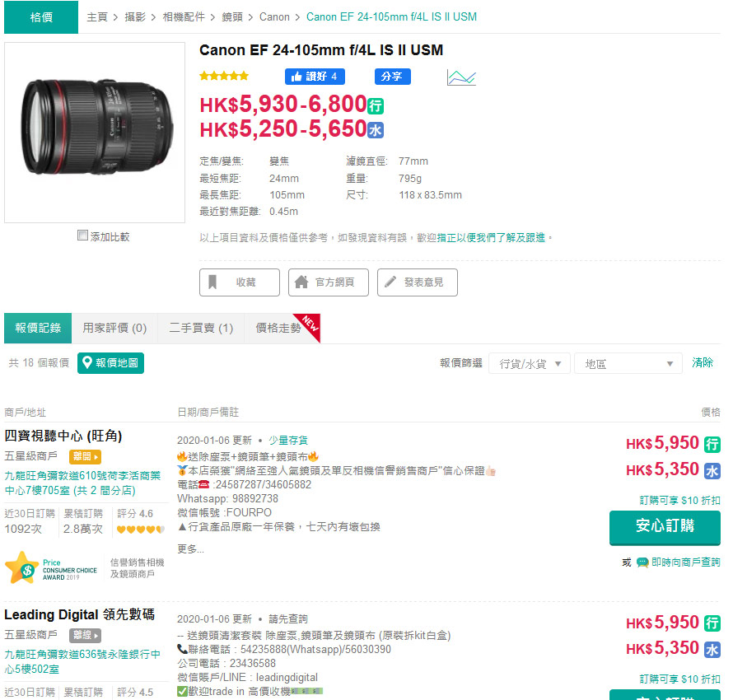
Task: Go to Canon breadcrumb
Action: pyautogui.click(x=274, y=17)
